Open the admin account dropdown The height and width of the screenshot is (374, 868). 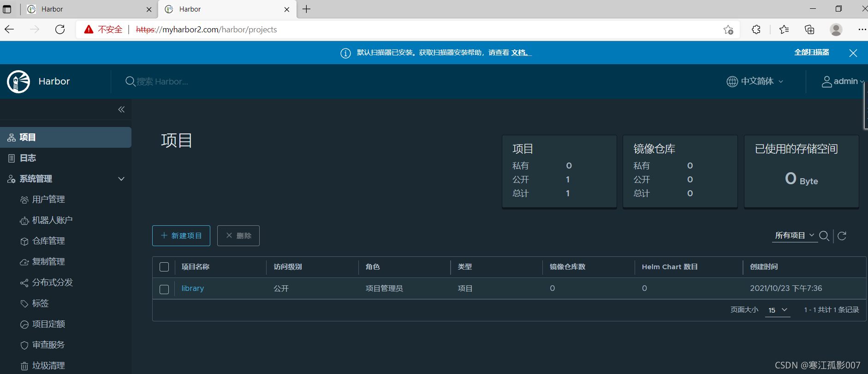pos(843,81)
